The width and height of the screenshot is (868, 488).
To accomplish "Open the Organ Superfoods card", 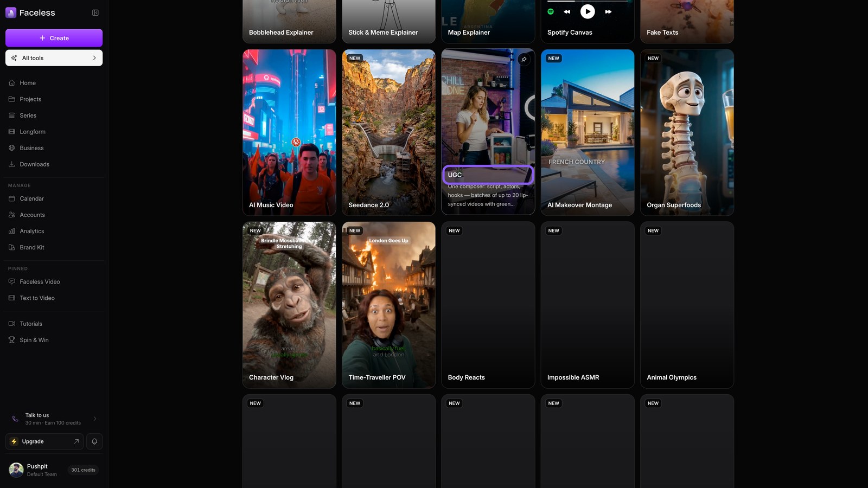I will (687, 132).
